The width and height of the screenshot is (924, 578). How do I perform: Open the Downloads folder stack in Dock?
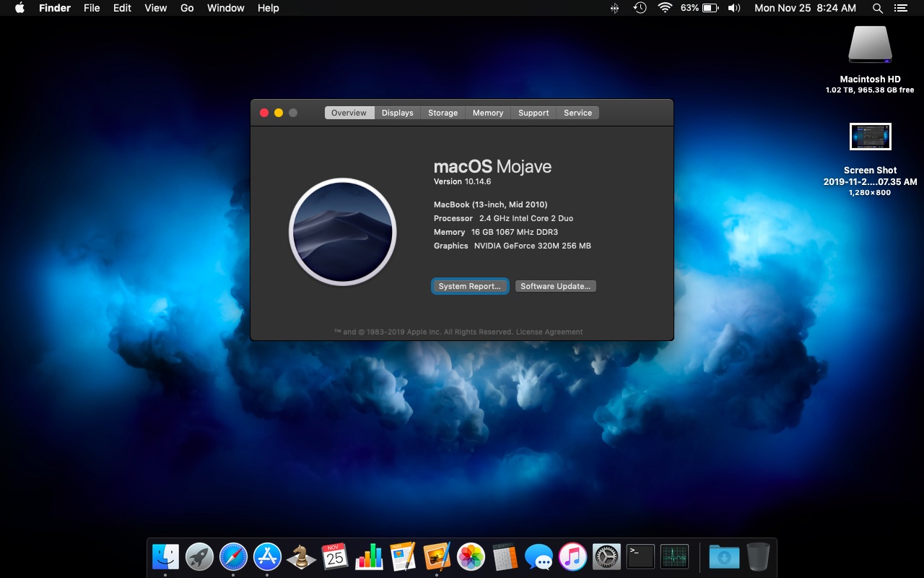724,557
